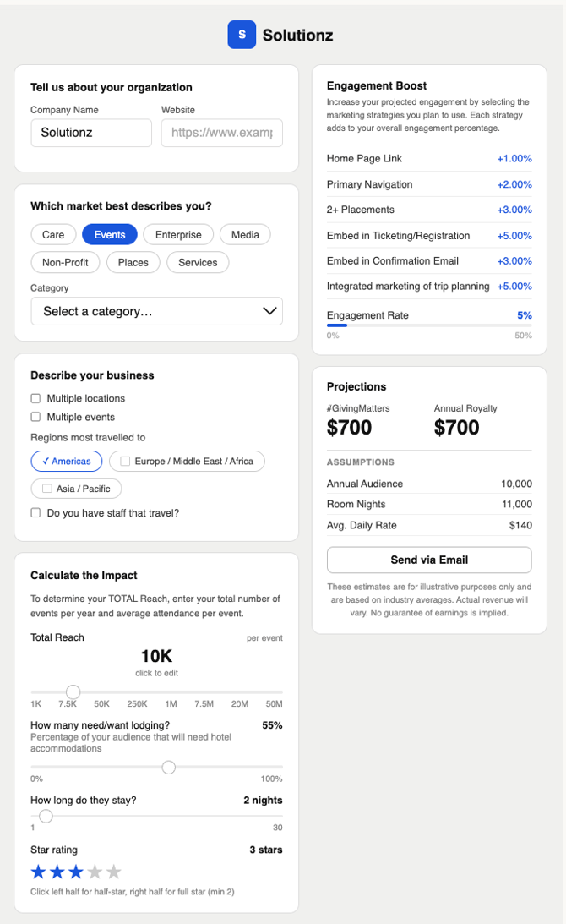The width and height of the screenshot is (566, 924).
Task: Select Embed in Ticketing/Registration strategy
Action: pyautogui.click(x=429, y=236)
